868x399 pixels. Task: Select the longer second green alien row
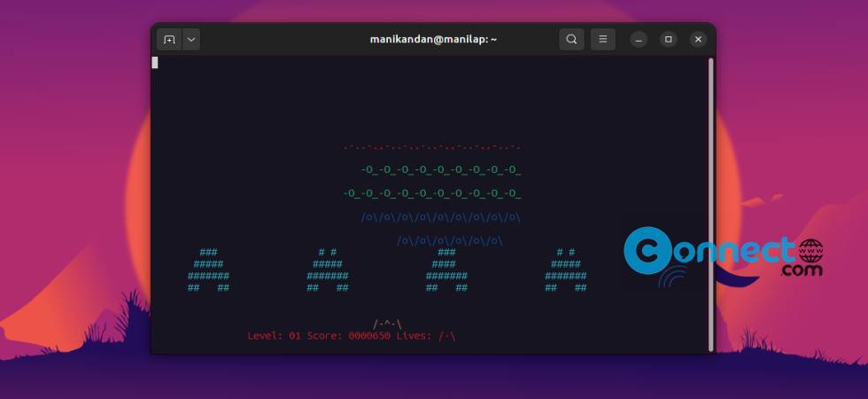431,193
